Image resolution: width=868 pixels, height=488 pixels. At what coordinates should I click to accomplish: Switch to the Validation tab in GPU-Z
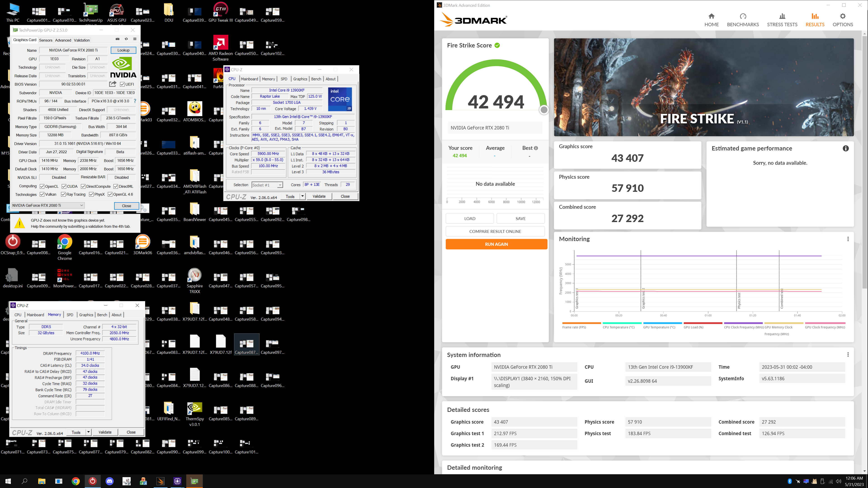(x=82, y=40)
